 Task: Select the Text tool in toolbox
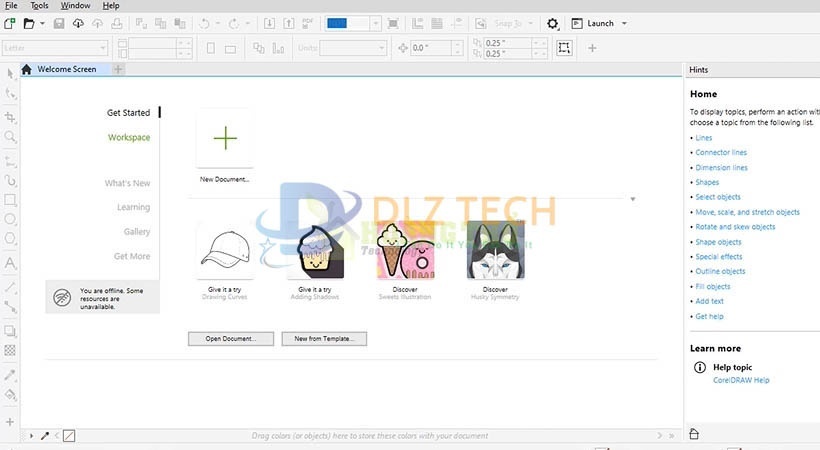(11, 263)
